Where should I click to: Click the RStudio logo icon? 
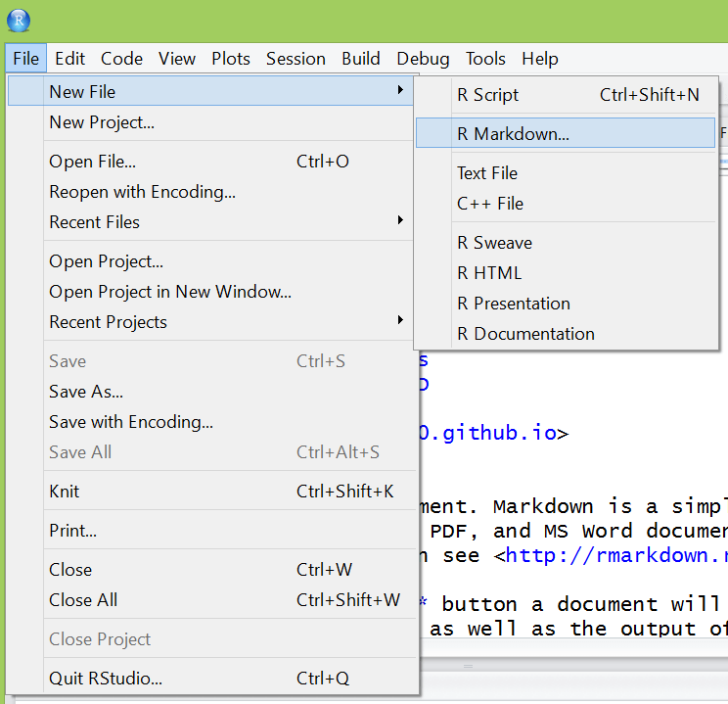click(x=19, y=21)
